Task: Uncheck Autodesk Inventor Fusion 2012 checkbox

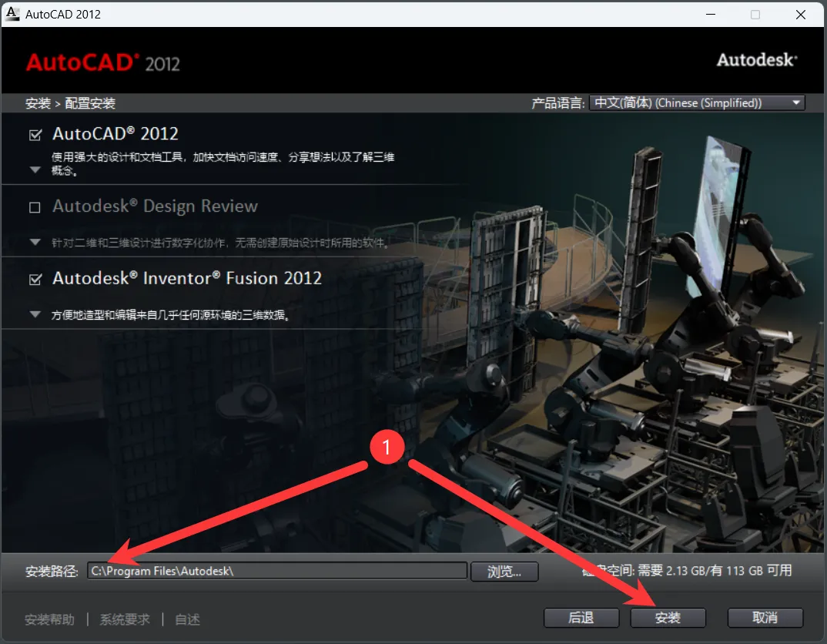Action: [x=35, y=279]
